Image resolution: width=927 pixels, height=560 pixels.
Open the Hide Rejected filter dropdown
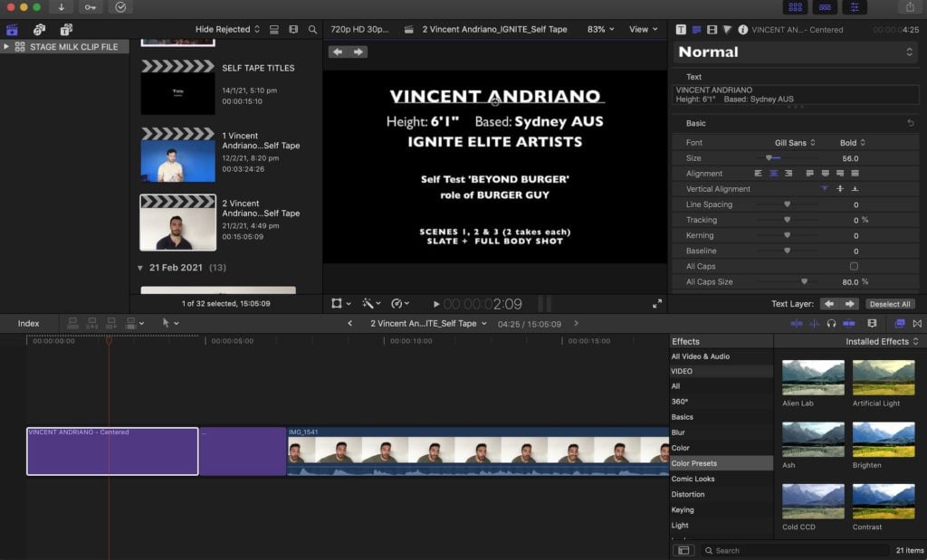(x=227, y=29)
